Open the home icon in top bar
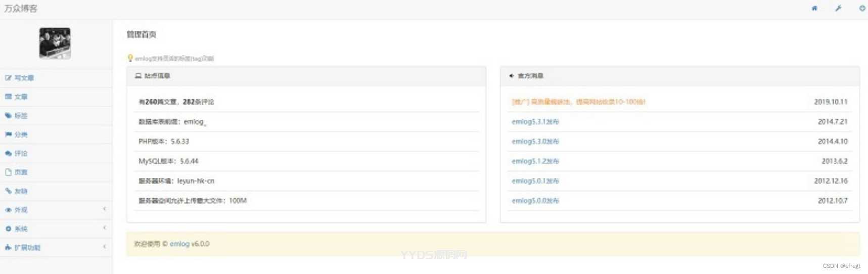 point(814,8)
